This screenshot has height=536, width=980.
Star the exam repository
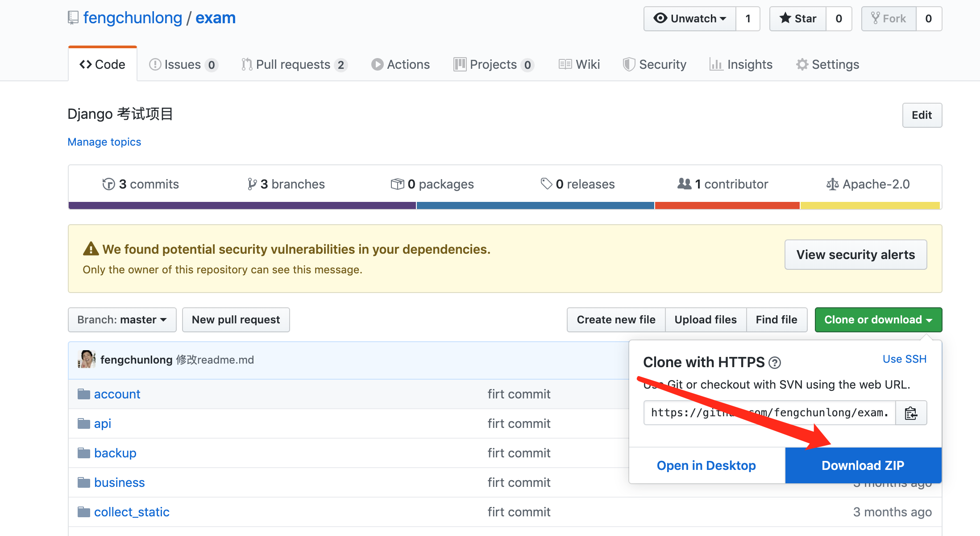tap(798, 19)
